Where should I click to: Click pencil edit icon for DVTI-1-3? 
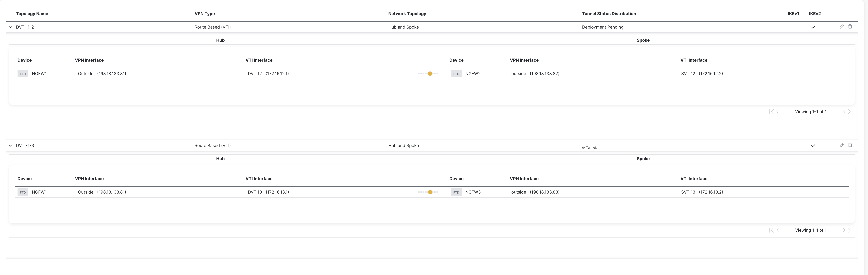(x=841, y=145)
